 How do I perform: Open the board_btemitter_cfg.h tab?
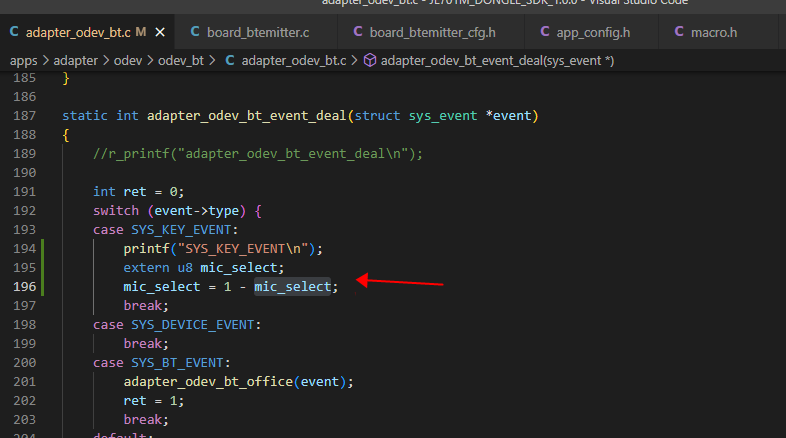pos(432,32)
